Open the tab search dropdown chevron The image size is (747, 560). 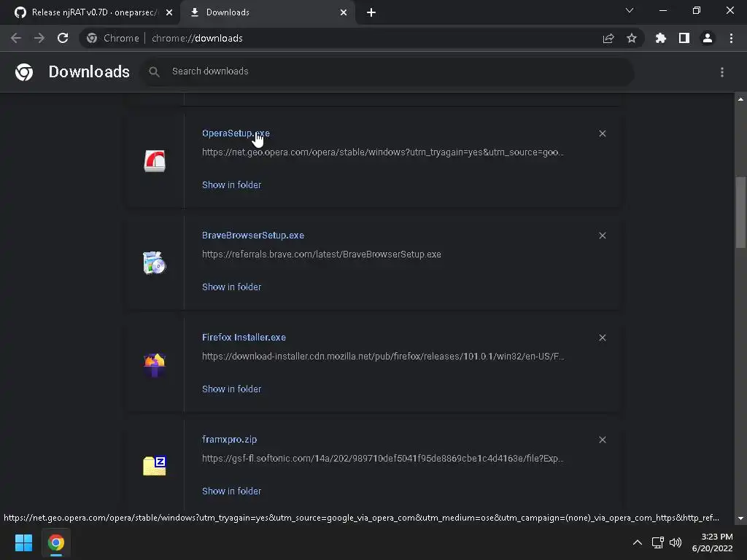click(630, 10)
